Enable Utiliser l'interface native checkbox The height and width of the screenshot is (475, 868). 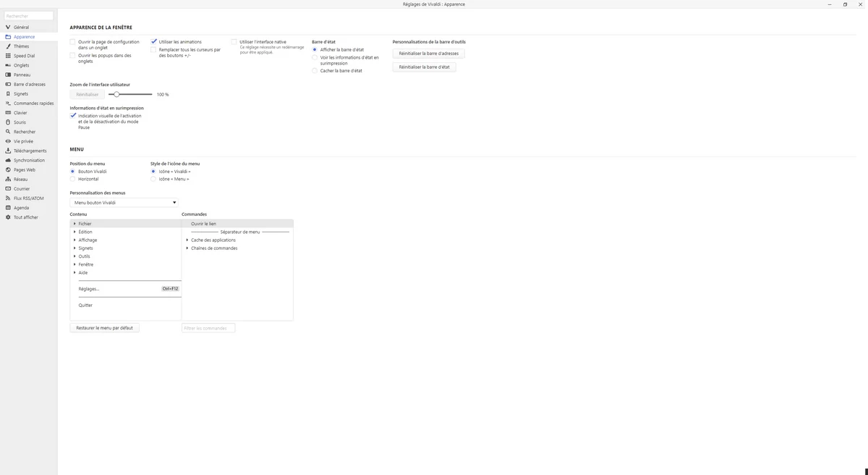click(x=234, y=42)
